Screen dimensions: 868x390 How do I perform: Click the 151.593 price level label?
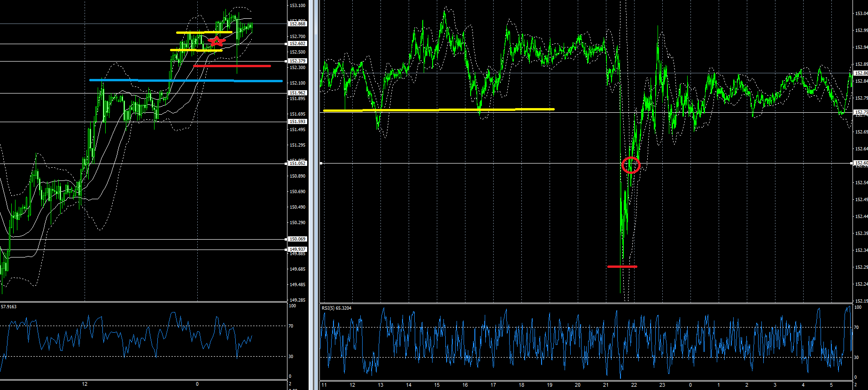(297, 122)
